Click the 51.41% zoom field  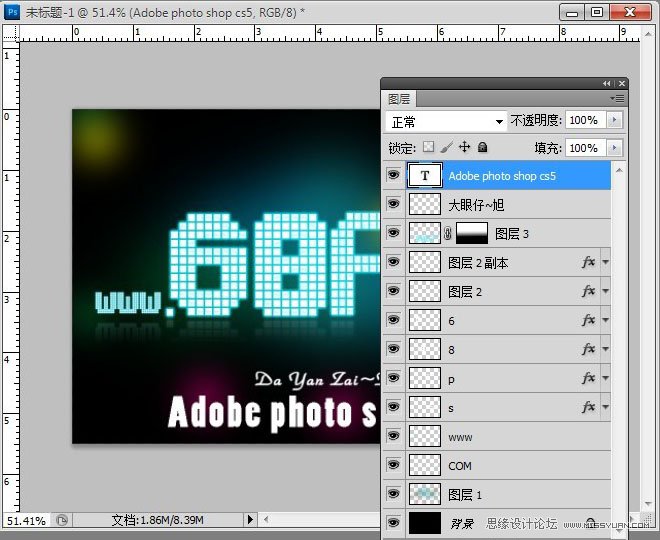point(26,521)
